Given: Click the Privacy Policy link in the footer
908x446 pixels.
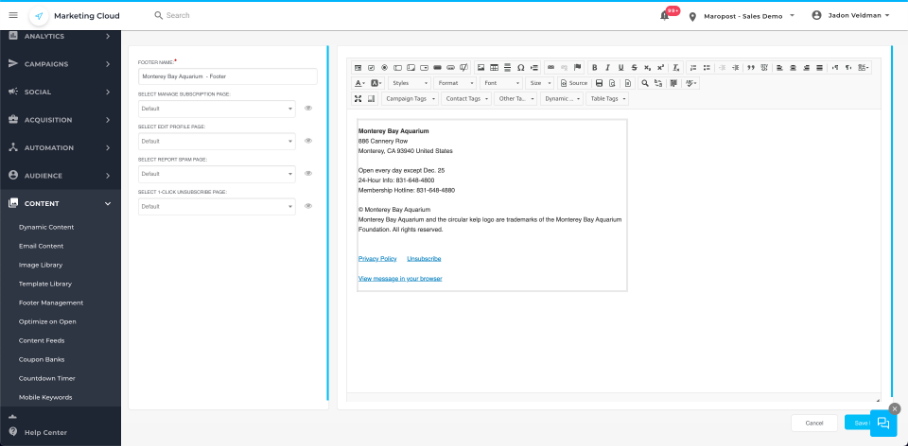Looking at the screenshot, I should click(378, 259).
